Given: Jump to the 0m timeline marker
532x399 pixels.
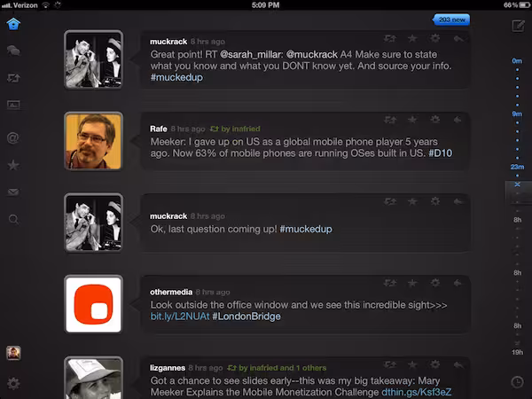Looking at the screenshot, I should click(517, 61).
